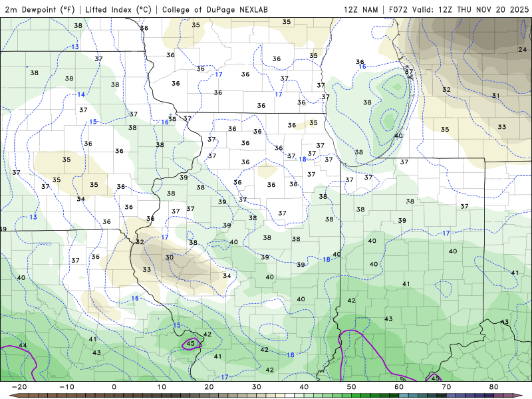
Task: Click the "Lifted Index (°C)" title text
Action: coord(118,9)
